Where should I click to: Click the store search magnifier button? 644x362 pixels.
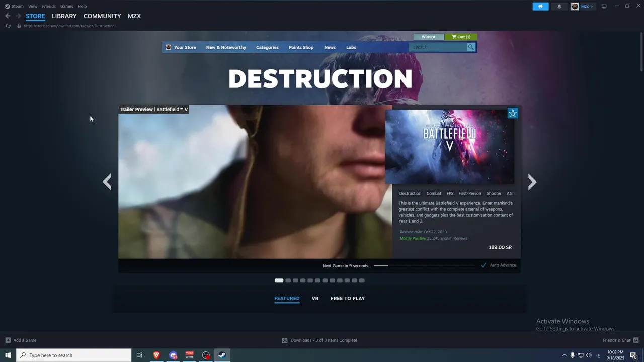[x=471, y=47]
